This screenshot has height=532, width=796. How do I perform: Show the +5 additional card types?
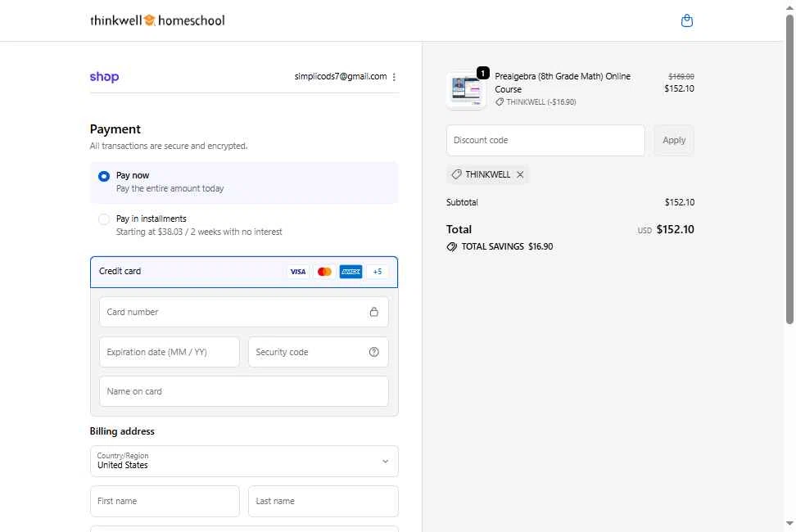(378, 272)
